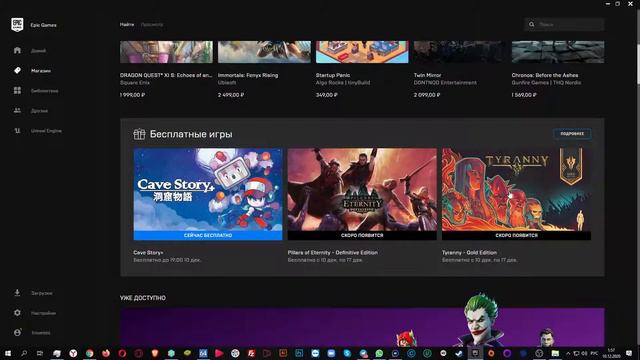Viewport: 640px width, 360px height.
Task: Click the Tyranny - Gold Edition title
Action: (469, 253)
